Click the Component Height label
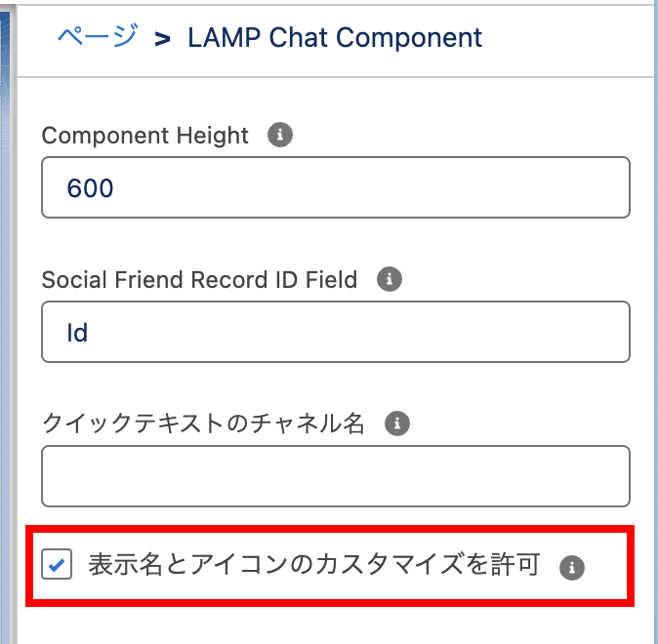Screen dimensions: 658x644 (145, 136)
